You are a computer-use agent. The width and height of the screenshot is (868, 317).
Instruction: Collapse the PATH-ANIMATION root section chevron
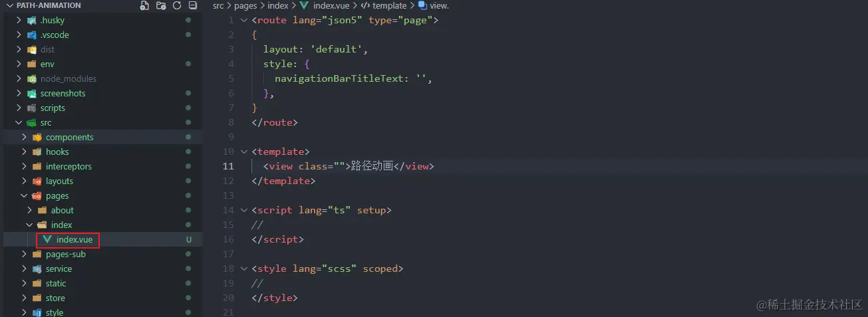click(9, 5)
